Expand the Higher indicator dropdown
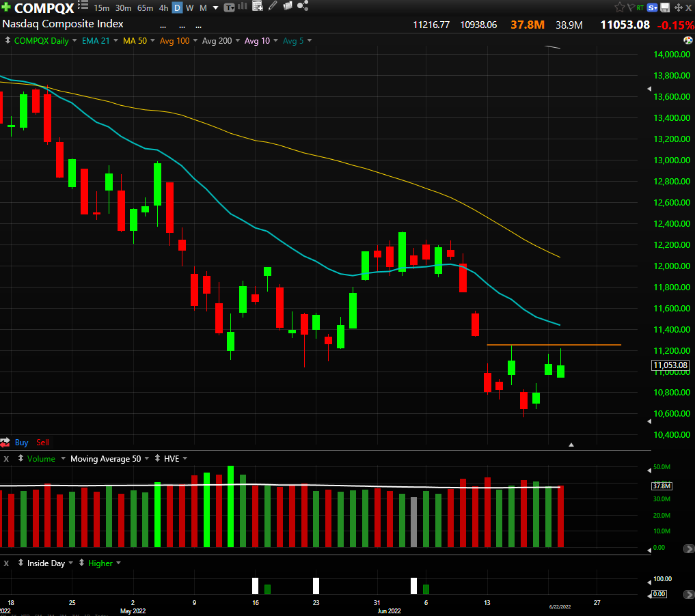Image resolution: width=695 pixels, height=616 pixels. 118,563
